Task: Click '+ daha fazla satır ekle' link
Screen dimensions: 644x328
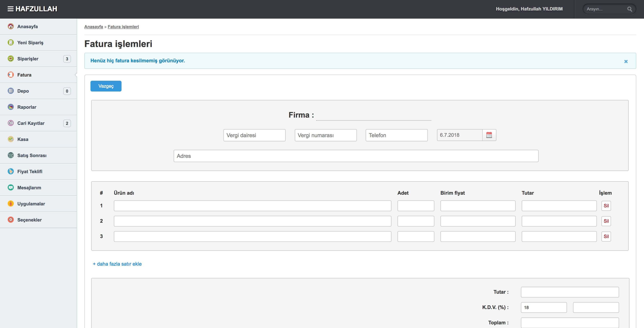Action: [117, 264]
